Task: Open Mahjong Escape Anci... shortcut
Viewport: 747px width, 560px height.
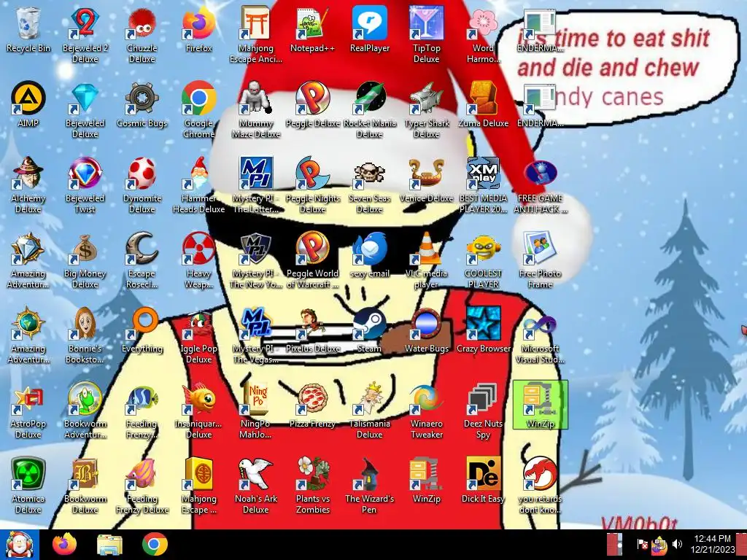Action: pos(256,35)
